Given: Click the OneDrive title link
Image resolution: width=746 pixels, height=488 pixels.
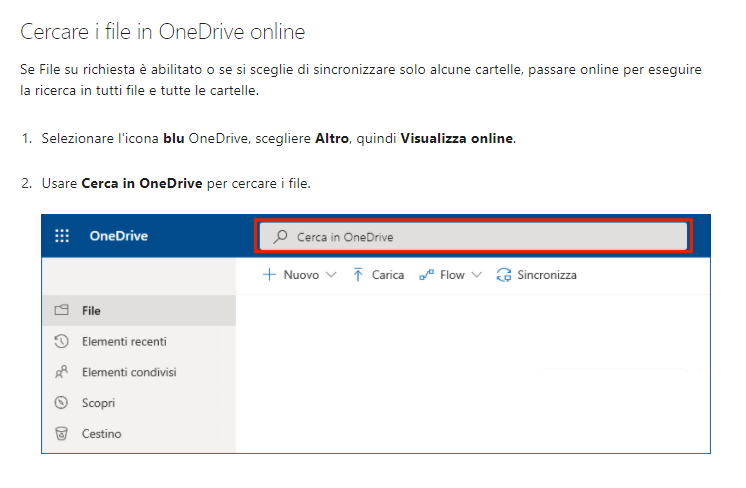Looking at the screenshot, I should pos(118,236).
